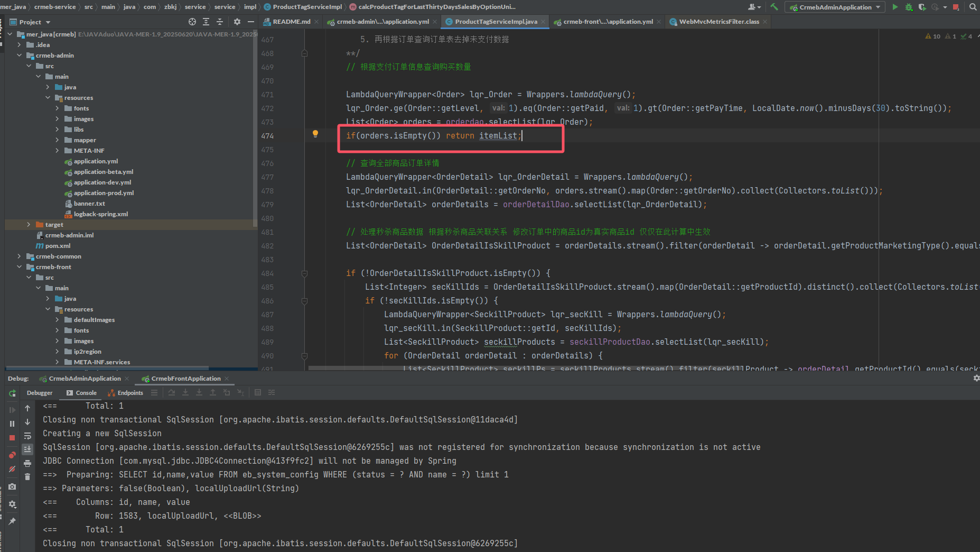
Task: Collapse the crmeb-admin module node
Action: (20, 56)
